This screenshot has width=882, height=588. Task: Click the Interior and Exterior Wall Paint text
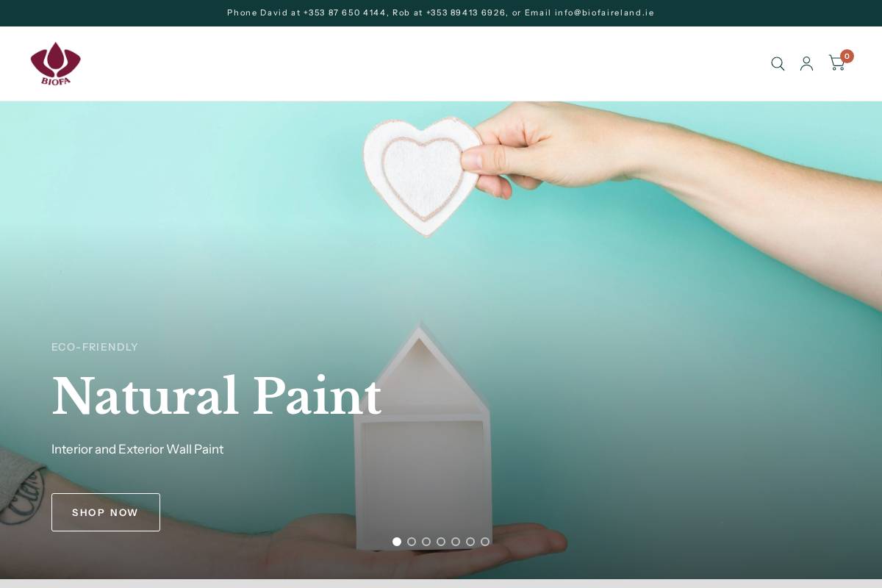137,449
